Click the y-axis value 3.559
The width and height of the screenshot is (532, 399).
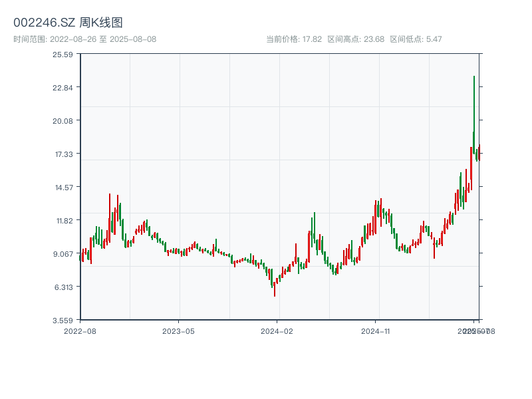point(63,321)
